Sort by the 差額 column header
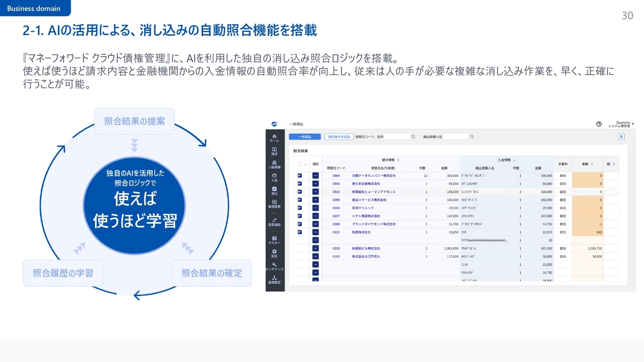Viewport: 644px width, 362px height. 587,164
